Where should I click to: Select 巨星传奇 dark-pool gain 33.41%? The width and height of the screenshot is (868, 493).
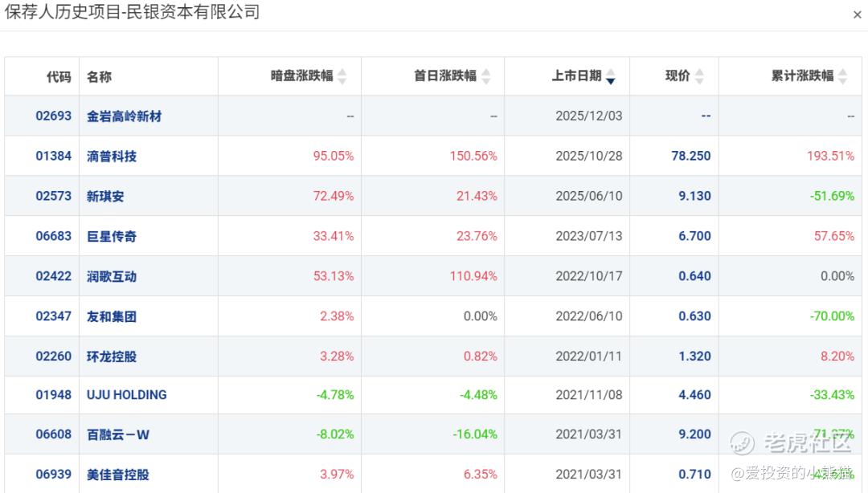coord(334,236)
